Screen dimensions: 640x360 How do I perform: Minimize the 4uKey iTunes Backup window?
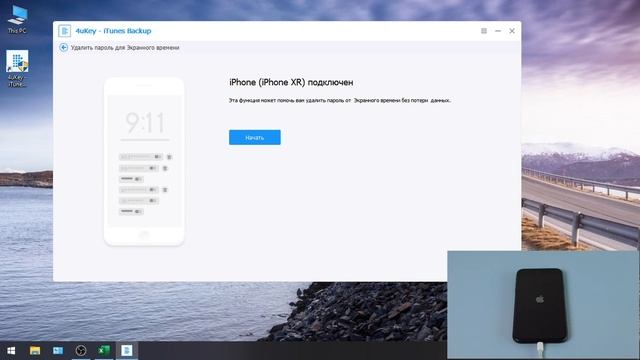[x=498, y=31]
